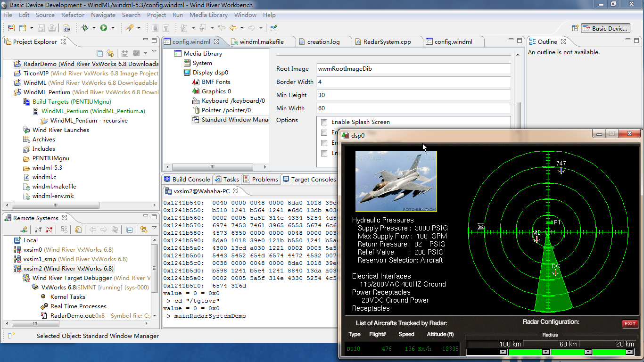Open the New dropdown arrow in toolbar
Image resolution: width=644 pixels, height=362 pixels.
[32, 28]
